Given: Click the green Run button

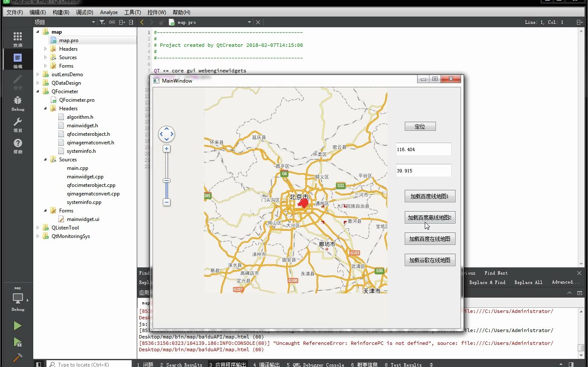Looking at the screenshot, I should (17, 326).
